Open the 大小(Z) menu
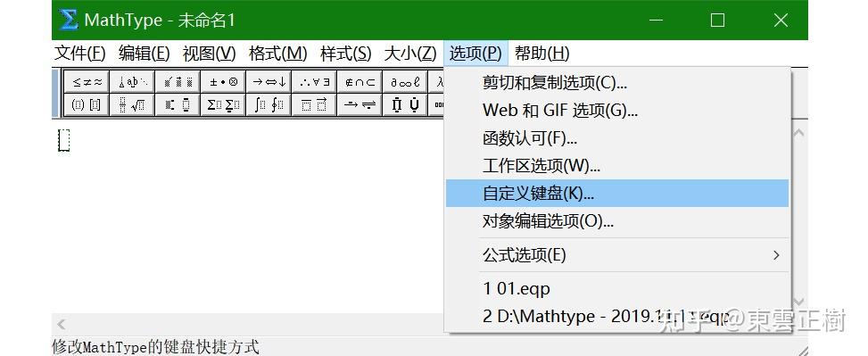This screenshot has width=868, height=356. (410, 54)
